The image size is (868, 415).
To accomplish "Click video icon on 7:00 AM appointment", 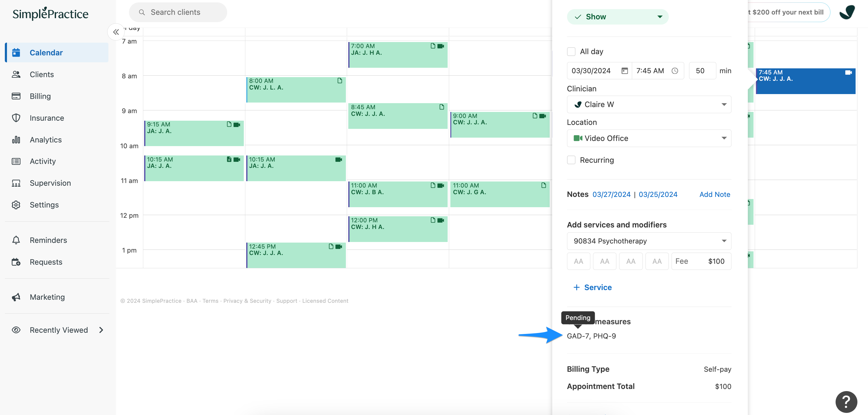I will click(440, 46).
